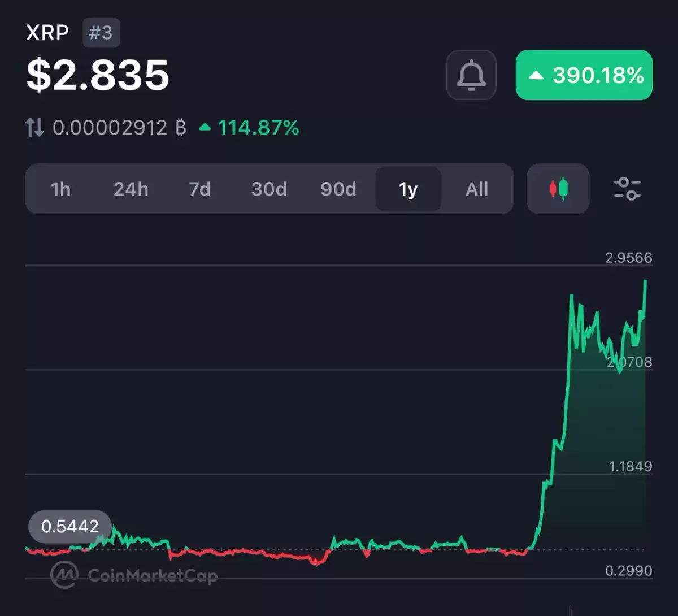Open price alert bell icon
678x616 pixels.
[x=471, y=75]
